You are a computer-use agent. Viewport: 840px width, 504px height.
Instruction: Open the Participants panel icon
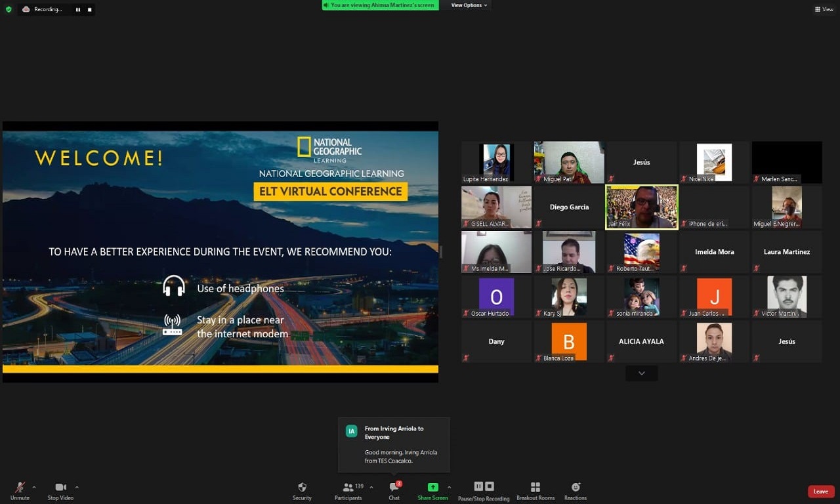pos(348,488)
